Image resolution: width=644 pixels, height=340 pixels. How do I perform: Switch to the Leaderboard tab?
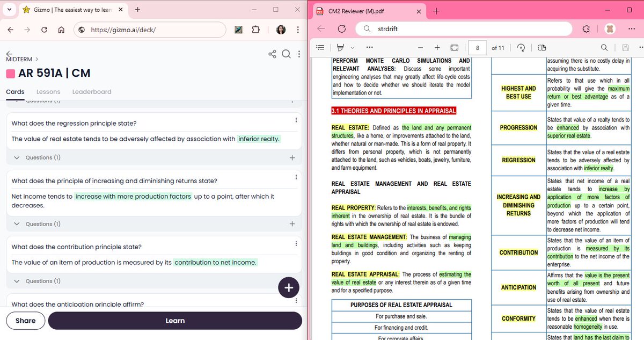point(92,92)
